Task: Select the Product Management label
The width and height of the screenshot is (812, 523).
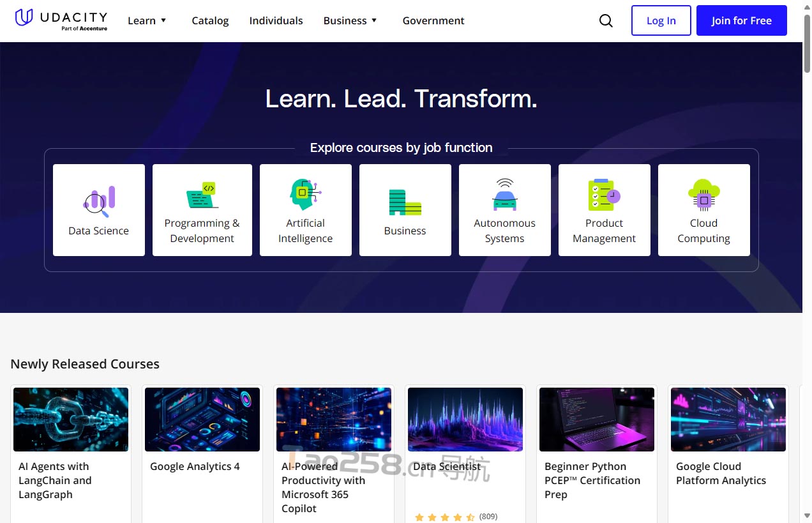Action: tap(604, 231)
